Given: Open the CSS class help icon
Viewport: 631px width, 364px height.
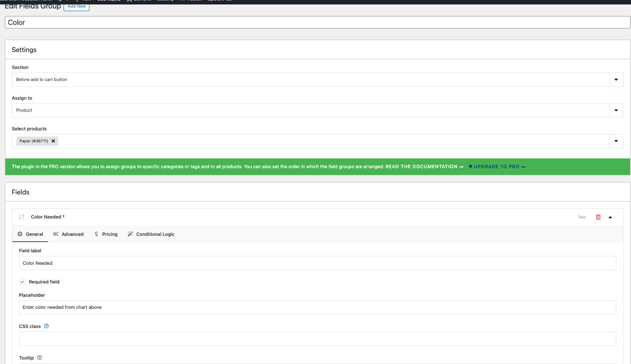Looking at the screenshot, I should [46, 326].
